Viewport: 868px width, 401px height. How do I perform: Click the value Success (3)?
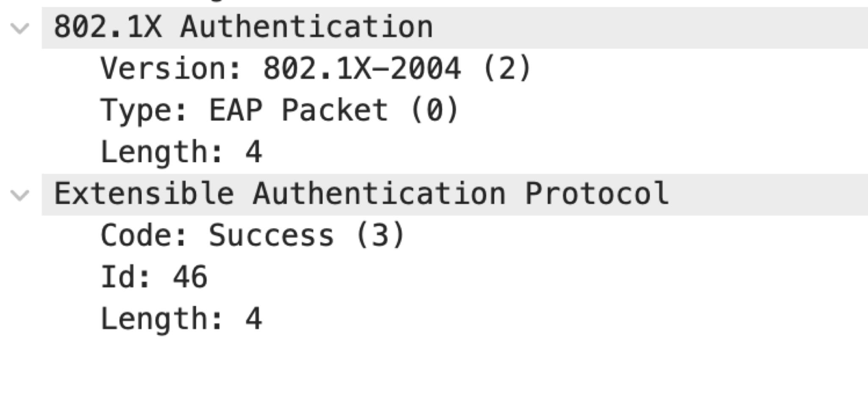305,235
